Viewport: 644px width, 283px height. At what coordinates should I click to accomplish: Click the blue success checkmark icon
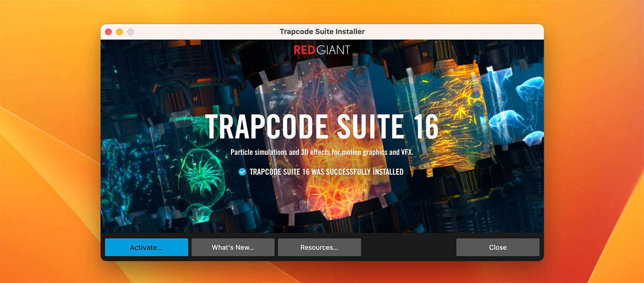[x=242, y=172]
